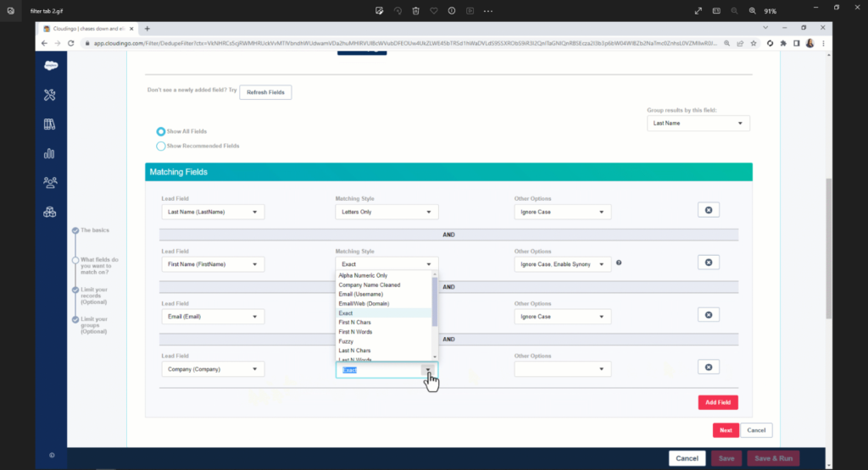Open the Email row Ignore Case dropdown
Screen dimensions: 868x470
(563, 317)
